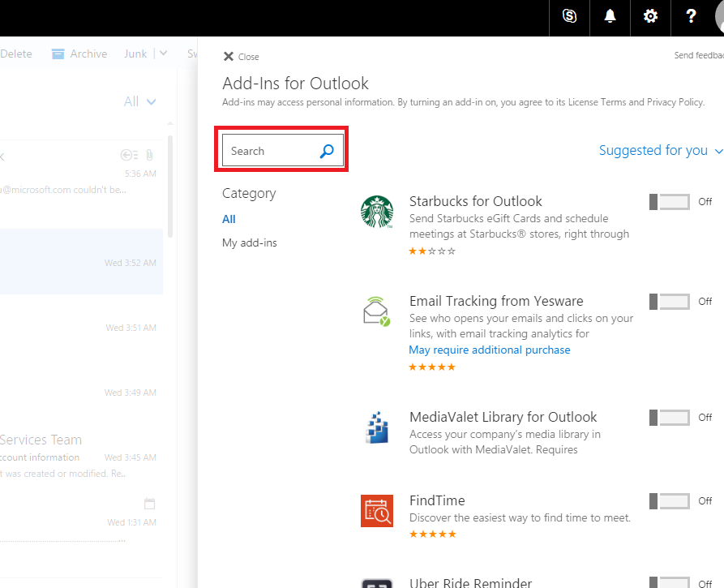Click the Send feedback link
The width and height of the screenshot is (724, 588).
coord(699,55)
